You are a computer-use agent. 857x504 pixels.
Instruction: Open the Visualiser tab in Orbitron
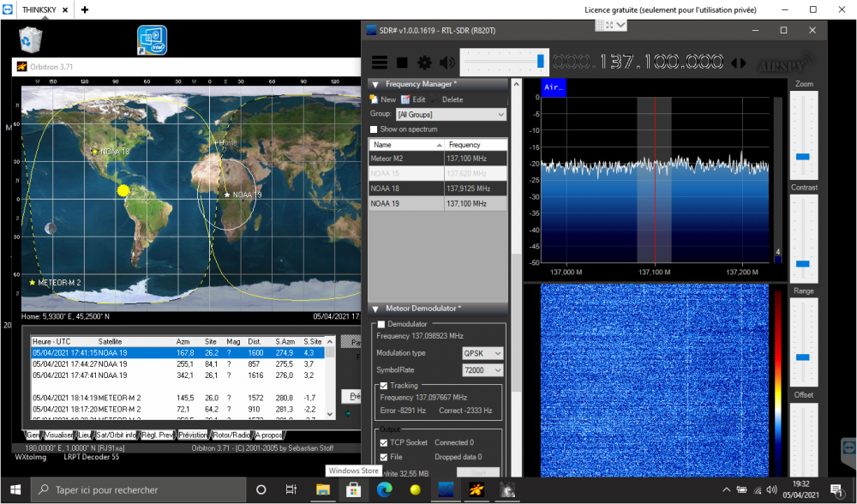[58, 435]
